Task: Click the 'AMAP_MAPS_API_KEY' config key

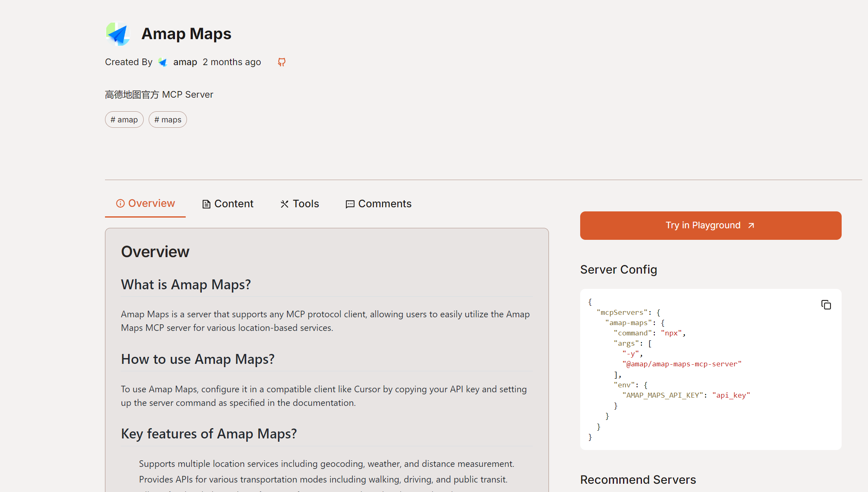Action: [x=663, y=396]
